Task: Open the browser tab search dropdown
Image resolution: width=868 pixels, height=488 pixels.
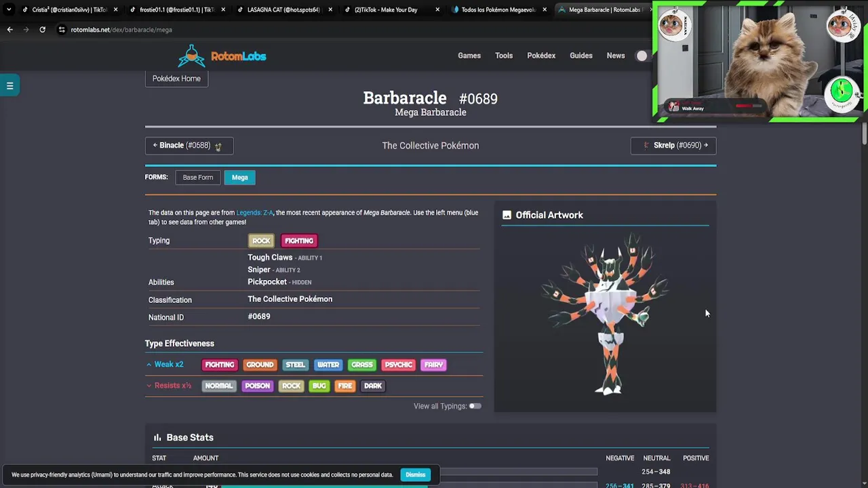Action: coord(8,9)
